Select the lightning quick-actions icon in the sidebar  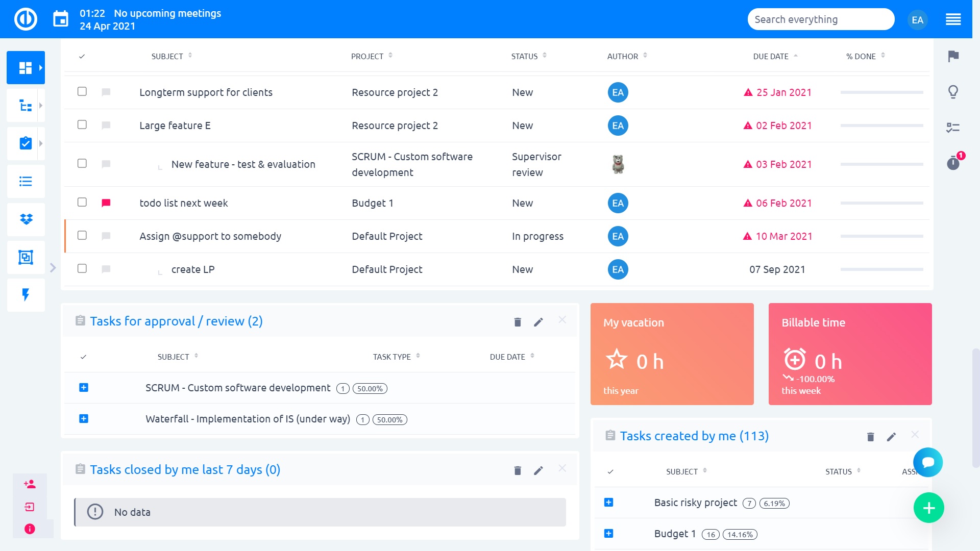(26, 295)
